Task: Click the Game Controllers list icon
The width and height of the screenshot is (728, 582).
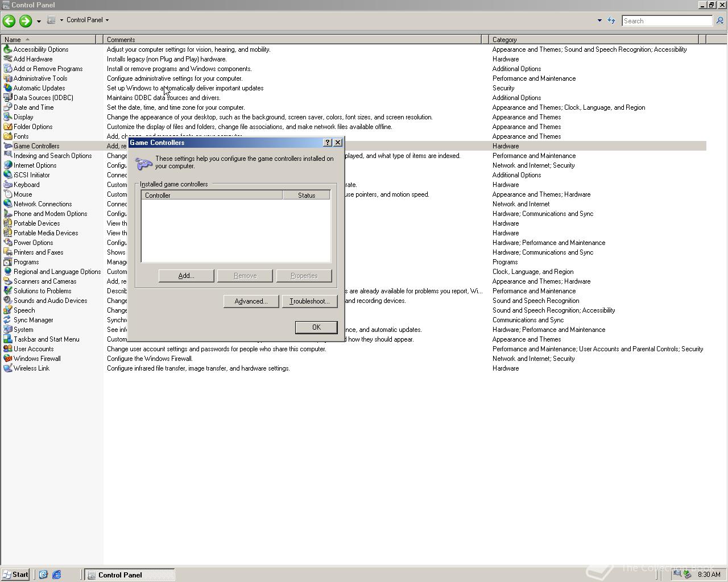Action: 7,146
